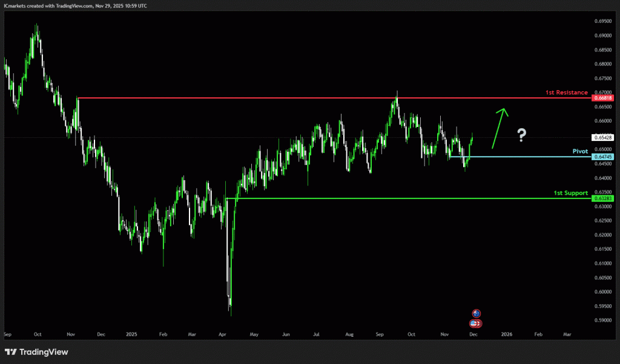
Task: Click the 0.69500 level on price axis
Action: 603,21
